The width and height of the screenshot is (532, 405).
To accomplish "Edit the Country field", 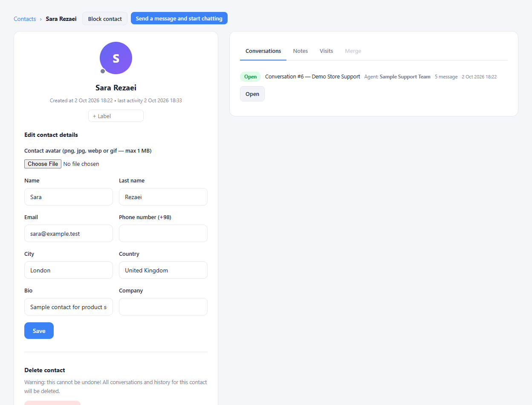I will click(163, 270).
